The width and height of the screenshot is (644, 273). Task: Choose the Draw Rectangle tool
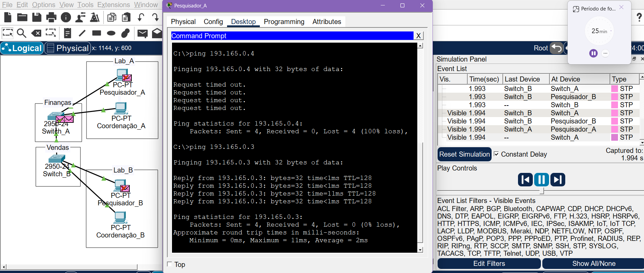coord(97,33)
